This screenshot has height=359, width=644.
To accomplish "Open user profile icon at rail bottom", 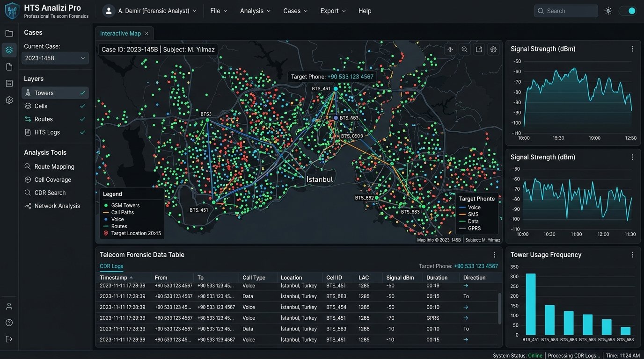I will point(9,306).
